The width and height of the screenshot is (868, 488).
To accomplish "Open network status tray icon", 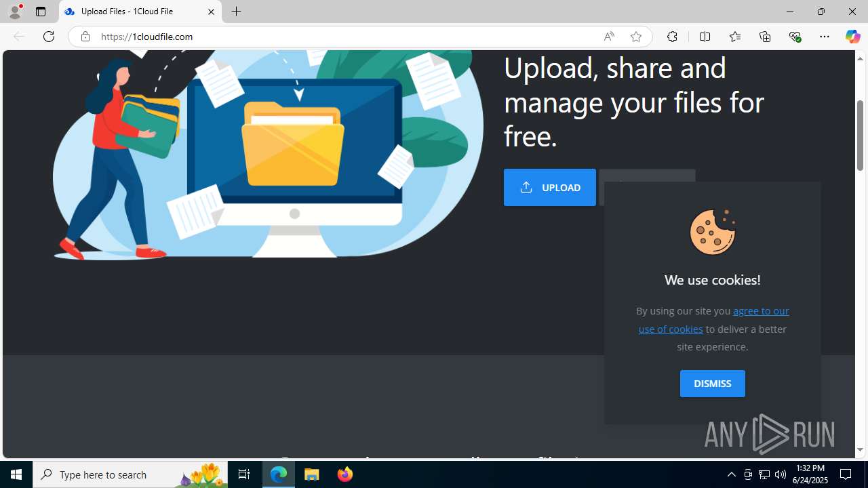I will (x=764, y=474).
